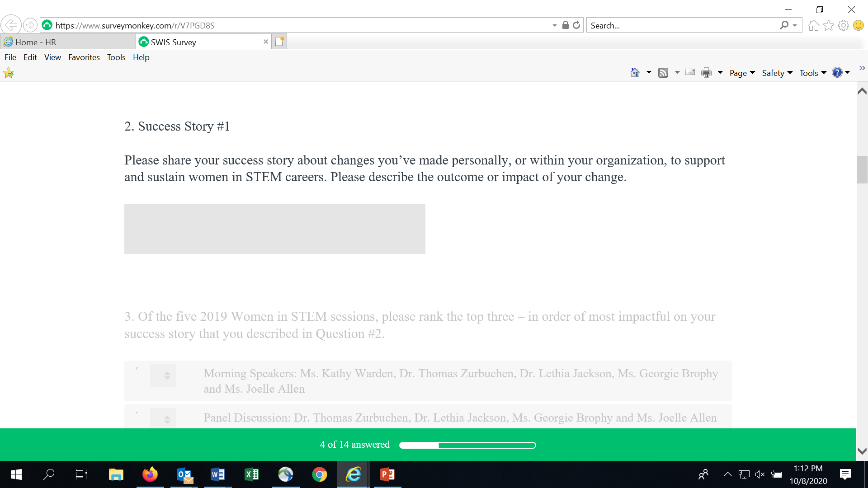
Task: Click the Add to Favorites bar icon
Action: pos(9,73)
